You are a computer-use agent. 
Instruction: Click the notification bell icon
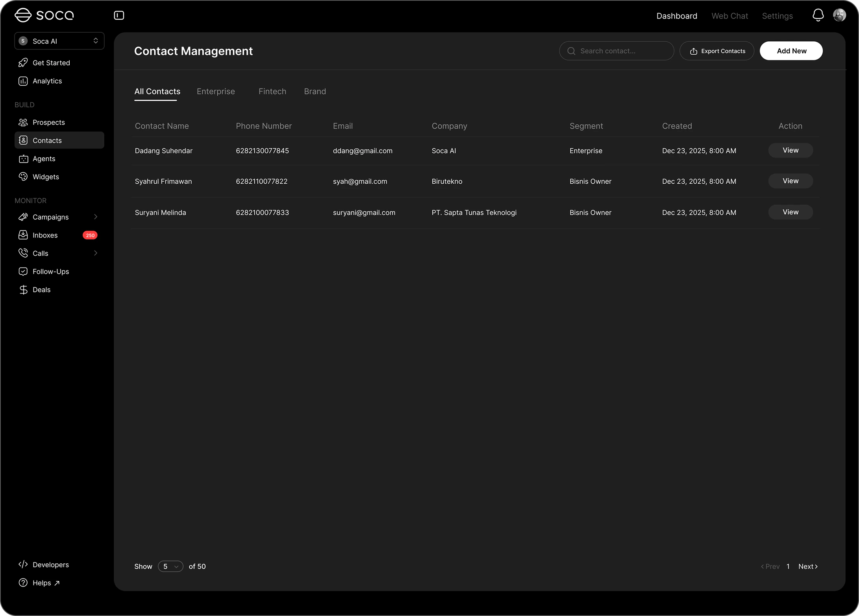point(818,15)
